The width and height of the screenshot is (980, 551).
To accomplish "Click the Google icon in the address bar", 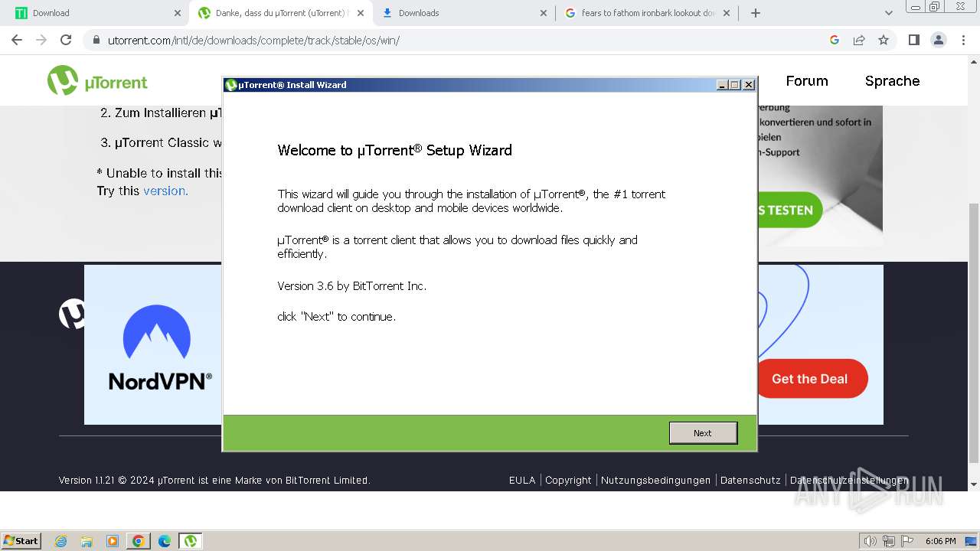I will tap(835, 40).
